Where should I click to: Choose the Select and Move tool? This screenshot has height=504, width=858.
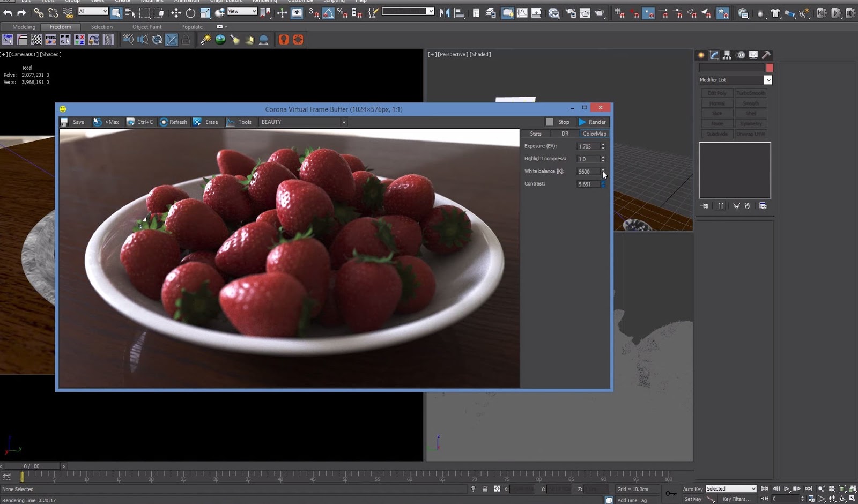[176, 13]
